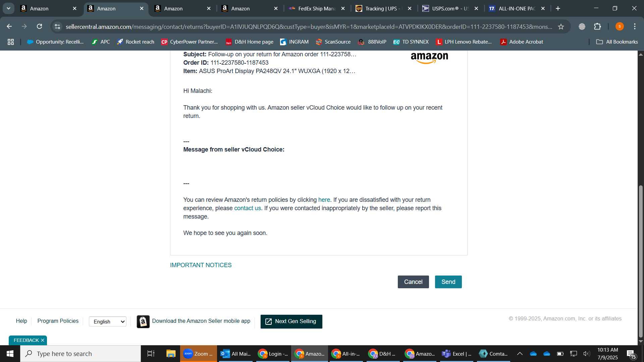This screenshot has height=362, width=644.
Task: Click the 'here' return policies link
Action: [324, 200]
